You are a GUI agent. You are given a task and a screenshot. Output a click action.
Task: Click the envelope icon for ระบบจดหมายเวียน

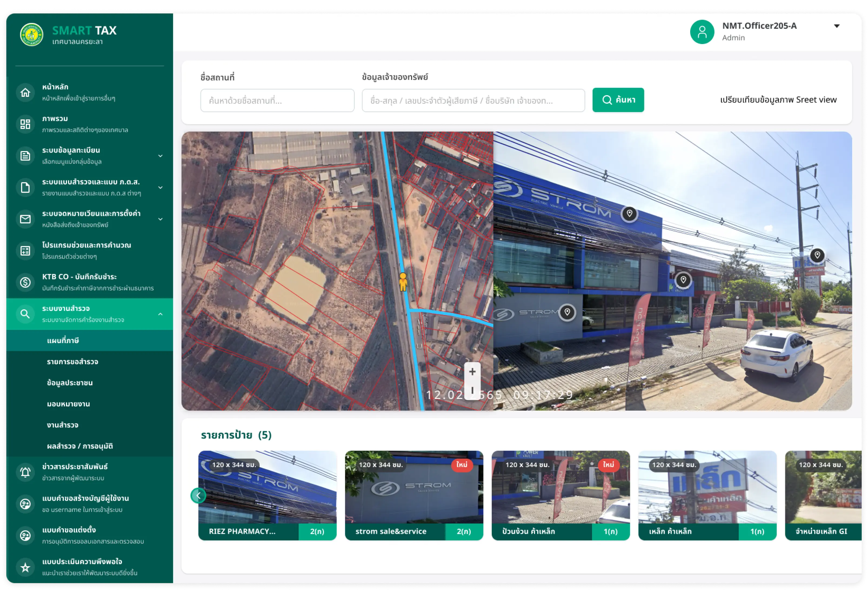[x=25, y=219]
